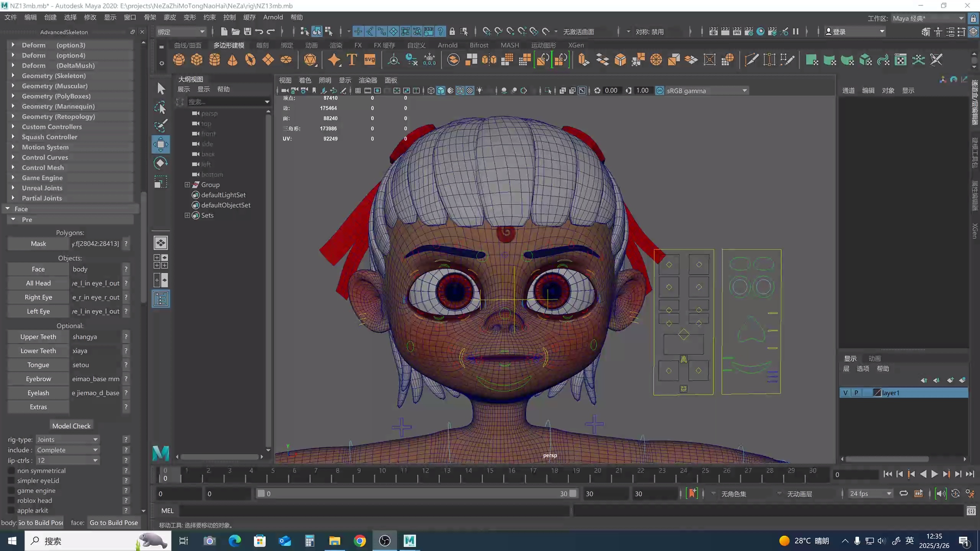Open the rig-type Joints dropdown
The width and height of the screenshot is (980, 551).
[67, 439]
